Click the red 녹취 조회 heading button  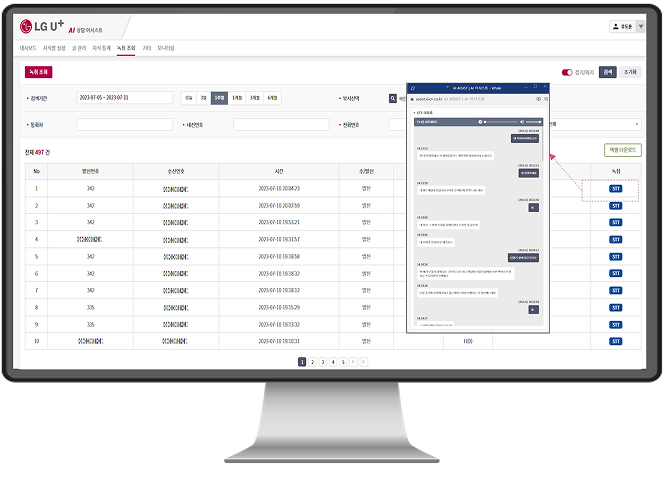click(x=39, y=72)
